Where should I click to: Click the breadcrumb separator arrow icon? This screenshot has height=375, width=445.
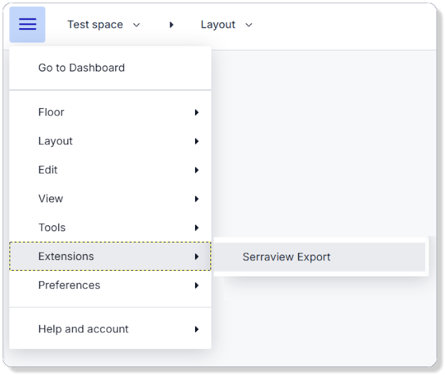tap(171, 25)
